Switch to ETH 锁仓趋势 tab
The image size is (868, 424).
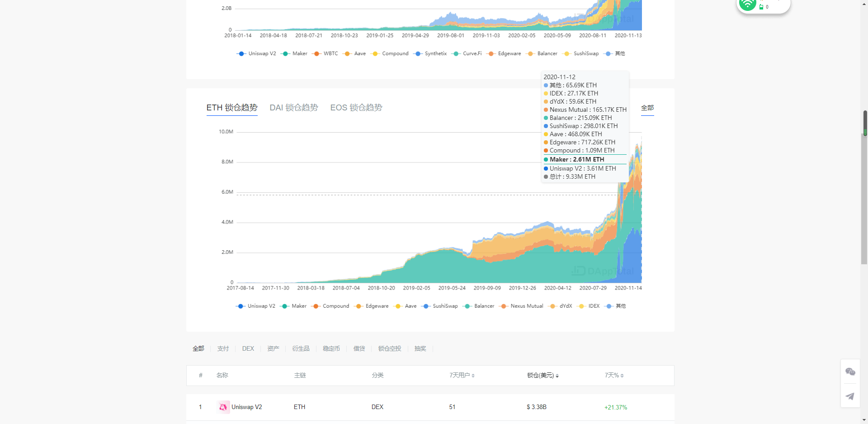tap(232, 108)
